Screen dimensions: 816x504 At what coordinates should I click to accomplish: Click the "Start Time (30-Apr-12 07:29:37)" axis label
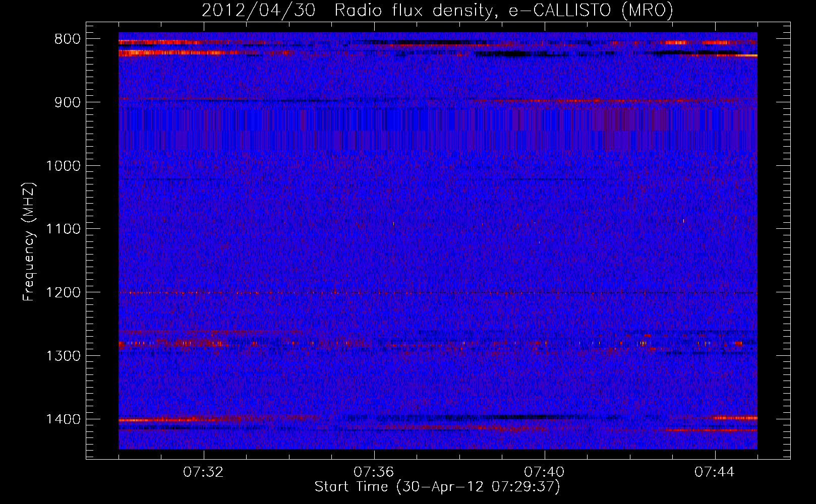coord(437,487)
